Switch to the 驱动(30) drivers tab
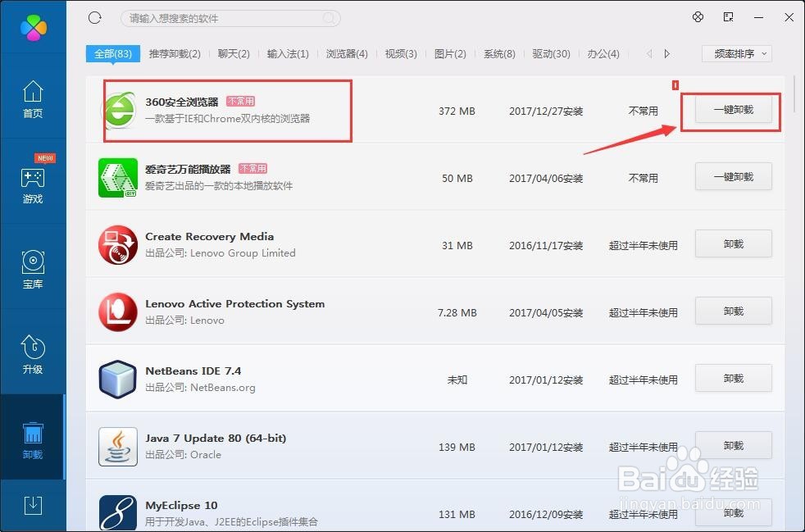This screenshot has height=532, width=805. coord(552,53)
